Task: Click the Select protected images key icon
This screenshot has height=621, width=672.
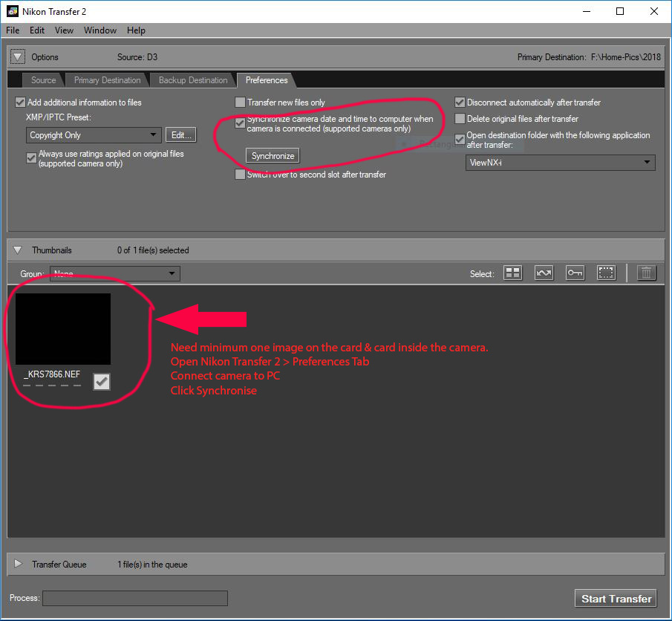Action: tap(575, 273)
